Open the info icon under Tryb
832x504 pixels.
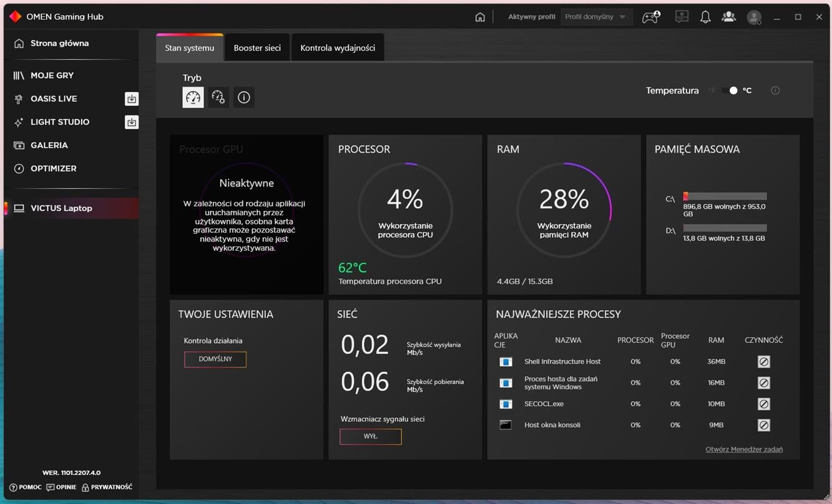coord(244,97)
